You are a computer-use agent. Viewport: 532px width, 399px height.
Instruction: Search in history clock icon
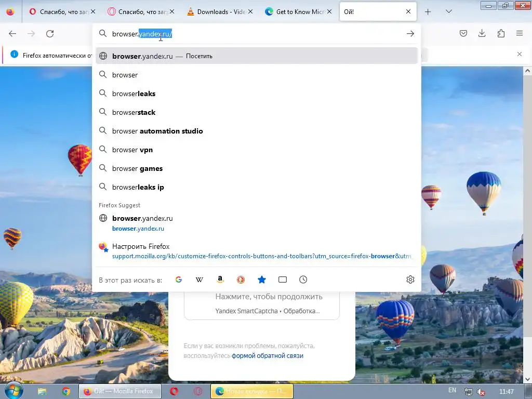[x=303, y=280]
